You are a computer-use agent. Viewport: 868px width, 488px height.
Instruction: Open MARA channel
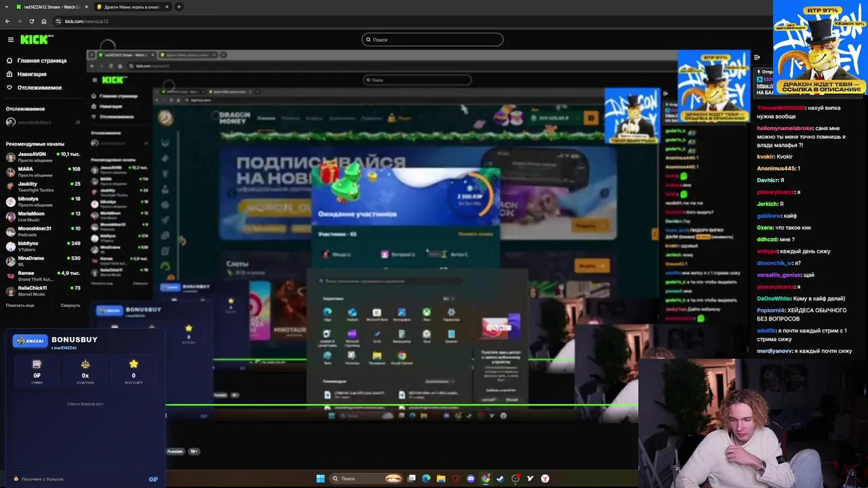43,171
